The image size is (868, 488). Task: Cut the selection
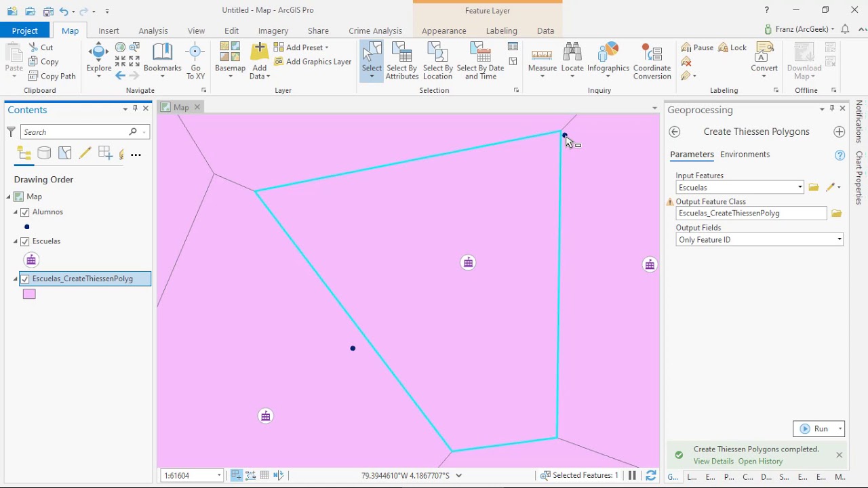(41, 47)
